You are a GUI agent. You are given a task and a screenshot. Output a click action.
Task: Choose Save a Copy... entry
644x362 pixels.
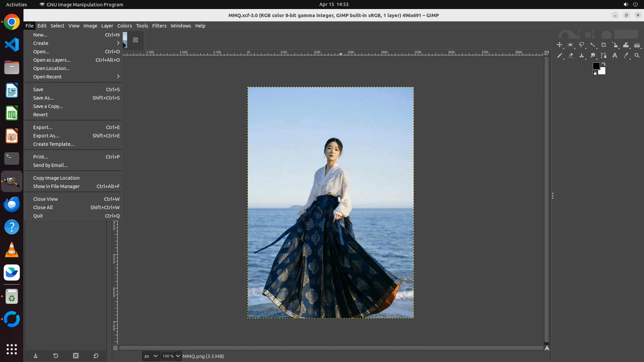pyautogui.click(x=48, y=106)
